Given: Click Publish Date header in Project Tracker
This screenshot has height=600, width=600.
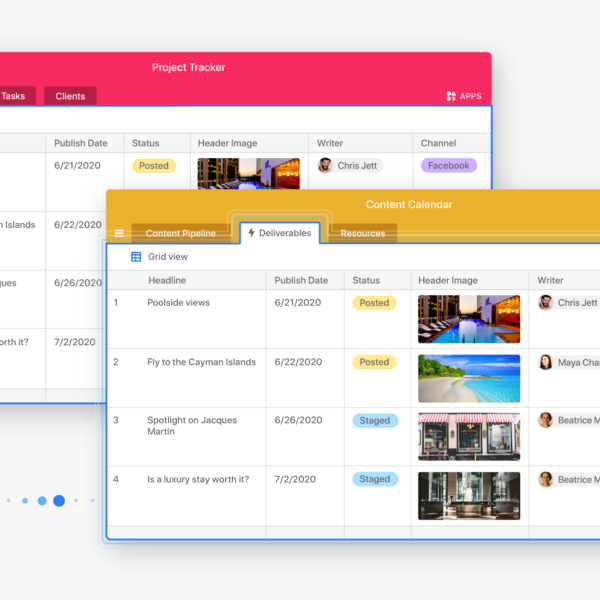Looking at the screenshot, I should tap(81, 143).
